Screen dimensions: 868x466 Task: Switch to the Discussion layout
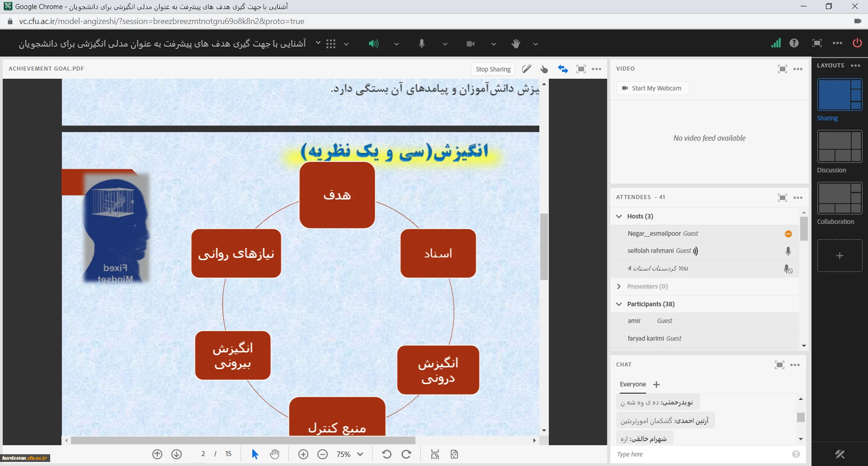click(840, 147)
